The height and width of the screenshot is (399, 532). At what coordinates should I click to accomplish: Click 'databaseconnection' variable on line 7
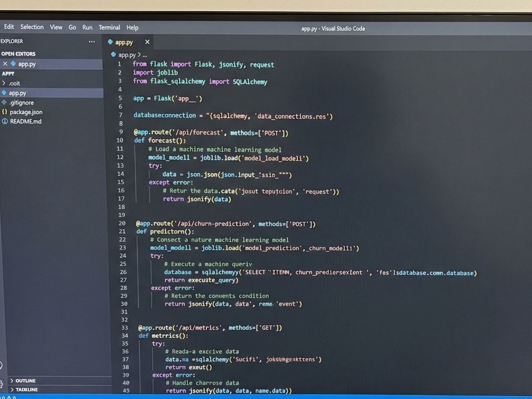point(164,115)
